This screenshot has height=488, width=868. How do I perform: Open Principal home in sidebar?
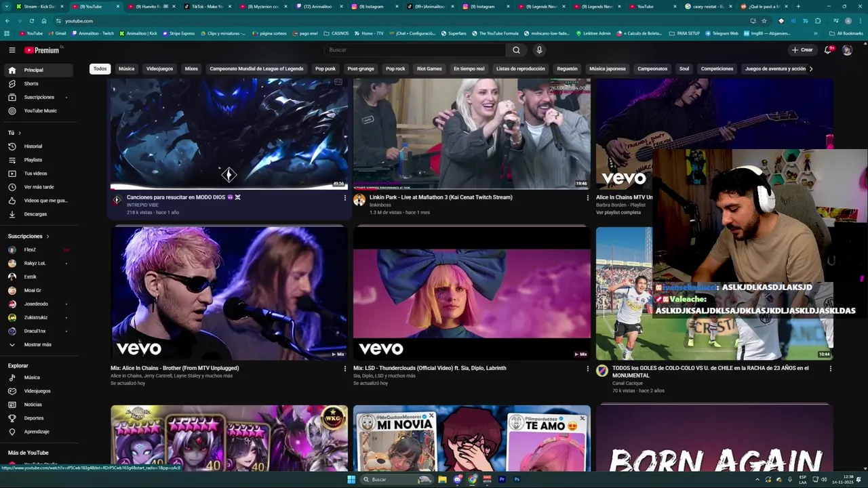click(x=39, y=70)
